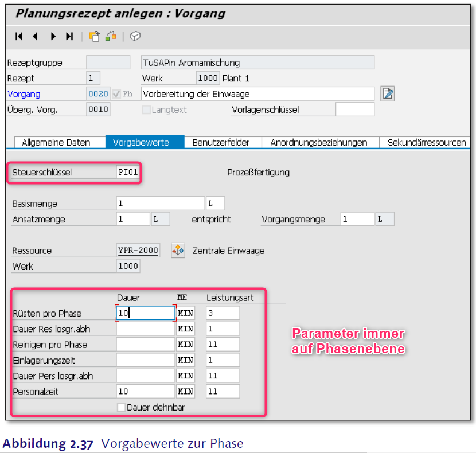
Task: Open the Sekundärressourcen tab
Action: [427, 142]
